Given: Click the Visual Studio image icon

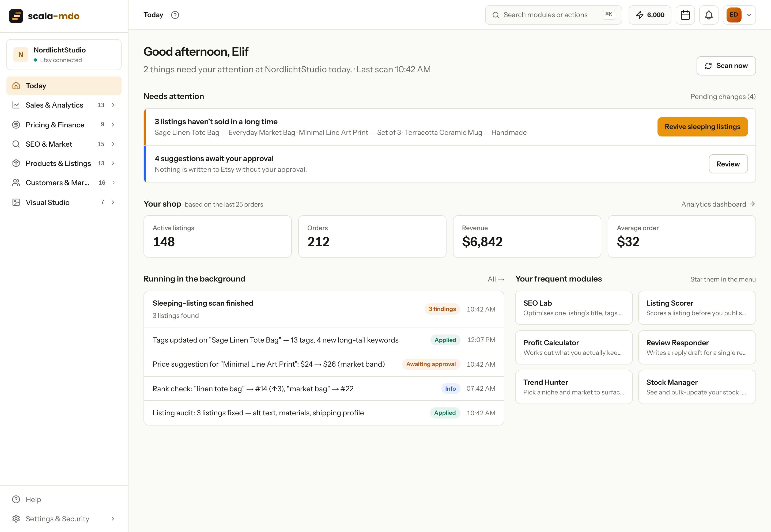Looking at the screenshot, I should [16, 202].
